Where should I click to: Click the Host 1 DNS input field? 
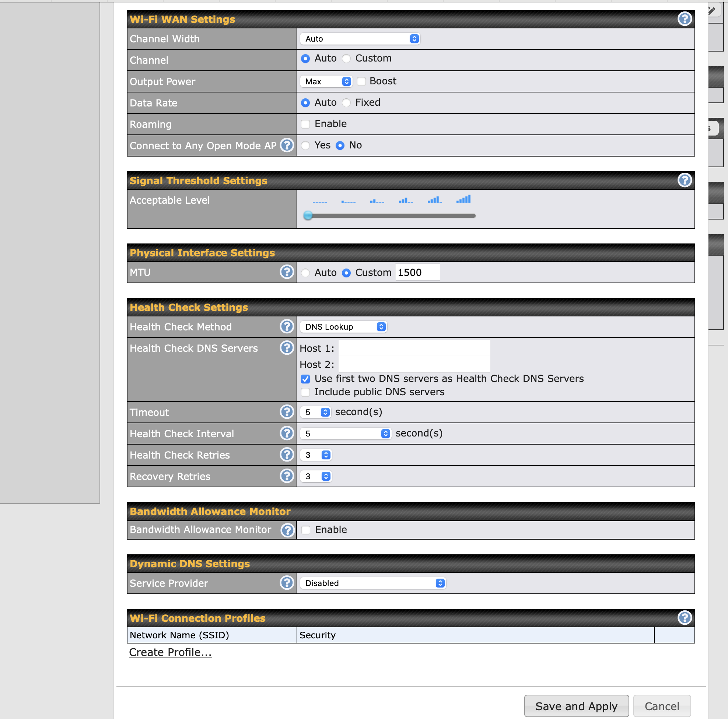tap(414, 348)
